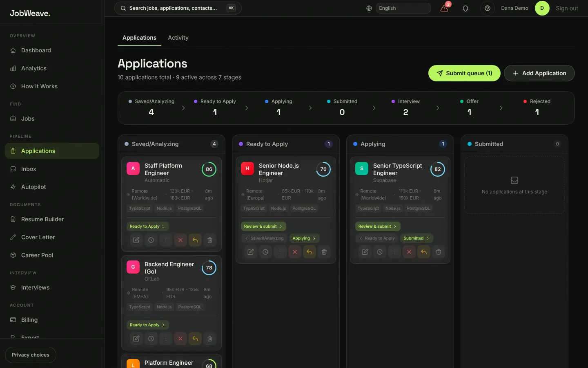The image size is (588, 368).
Task: Open Resume Builder
Action: click(52, 219)
